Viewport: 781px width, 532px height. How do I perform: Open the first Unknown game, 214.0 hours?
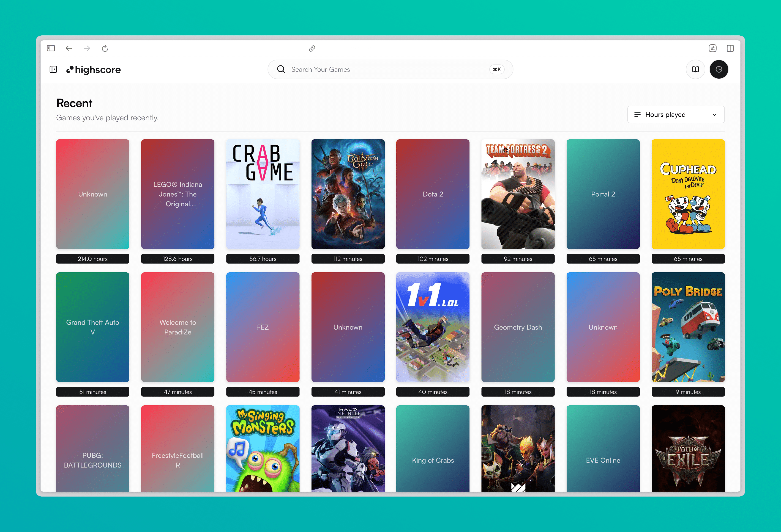(93, 194)
